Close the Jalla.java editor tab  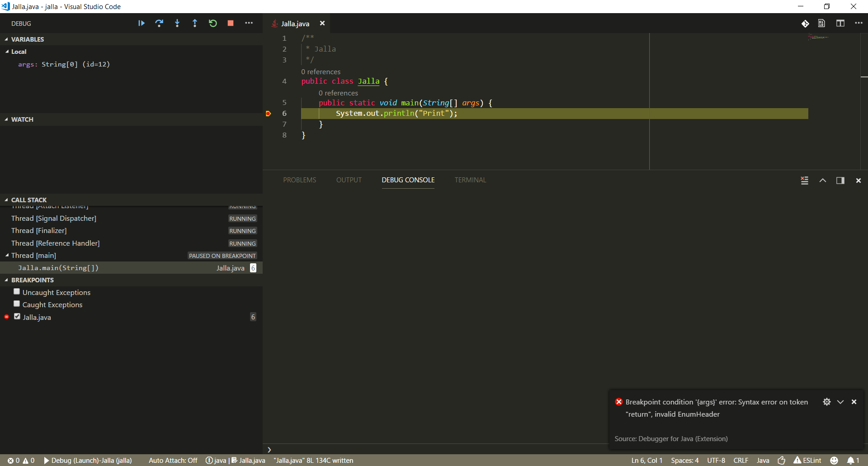322,23
